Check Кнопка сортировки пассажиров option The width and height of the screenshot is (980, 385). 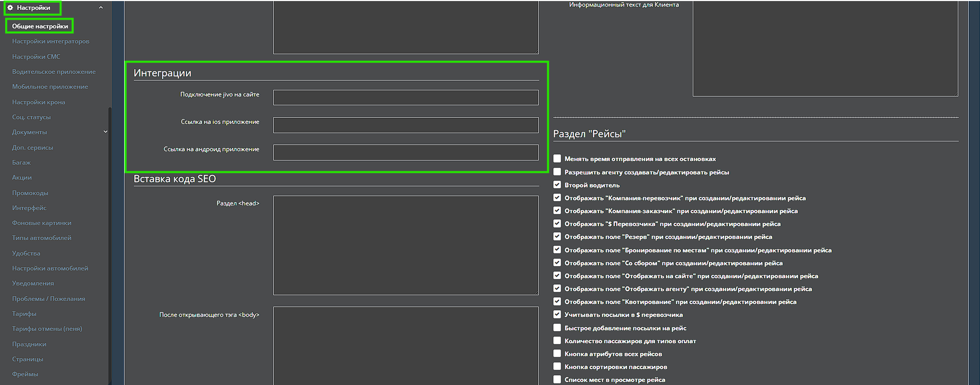(x=557, y=366)
